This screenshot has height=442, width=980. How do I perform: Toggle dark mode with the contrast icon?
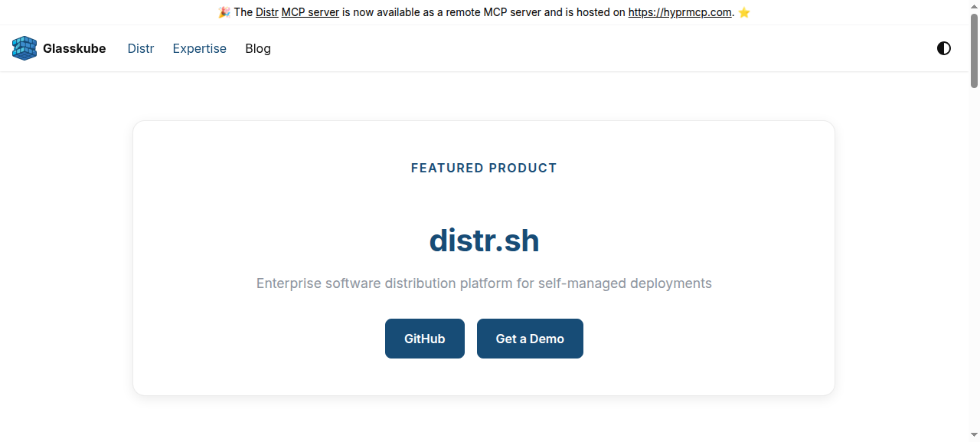(944, 48)
